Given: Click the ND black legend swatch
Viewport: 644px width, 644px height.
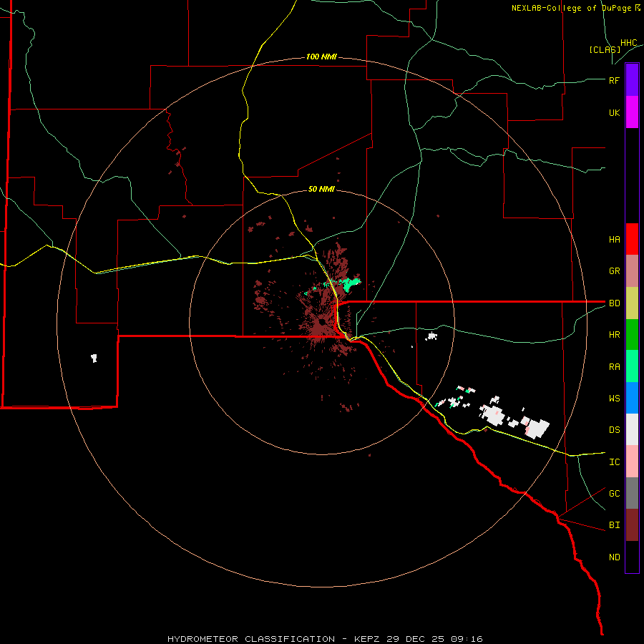Looking at the screenshot, I should (632, 557).
